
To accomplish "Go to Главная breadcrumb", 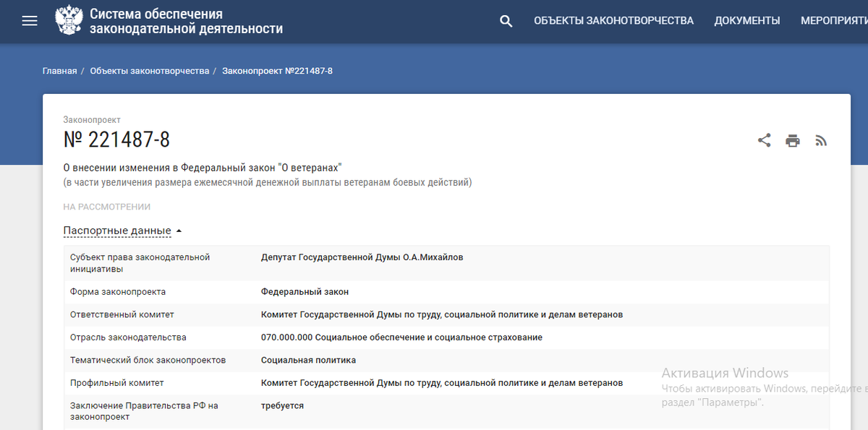I will [59, 71].
